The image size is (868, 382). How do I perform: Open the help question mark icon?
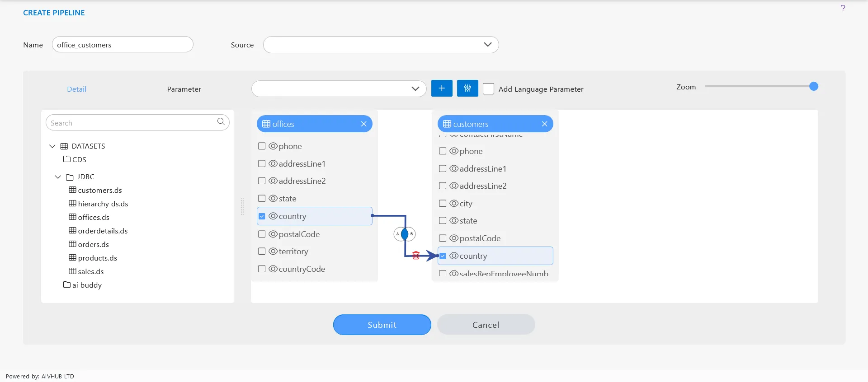point(843,8)
